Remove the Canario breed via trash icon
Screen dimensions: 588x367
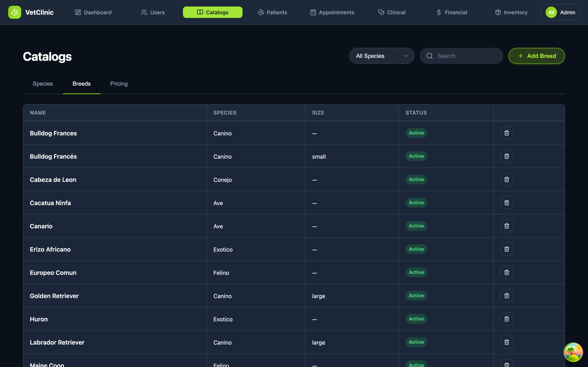tap(506, 226)
